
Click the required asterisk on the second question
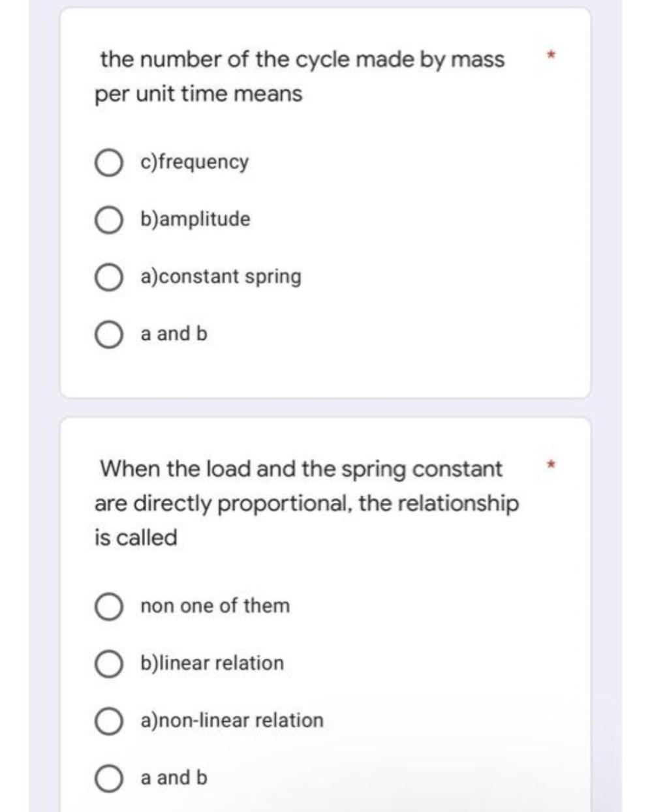tap(550, 464)
